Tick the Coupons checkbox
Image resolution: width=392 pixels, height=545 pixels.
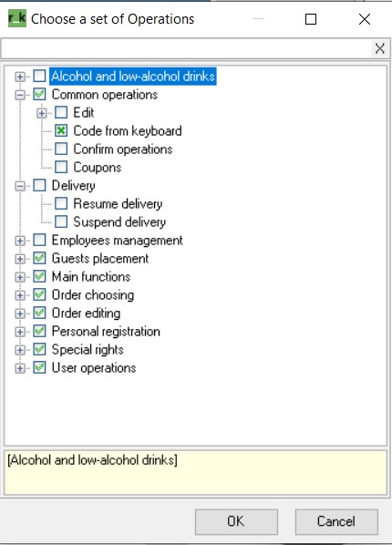tap(61, 167)
